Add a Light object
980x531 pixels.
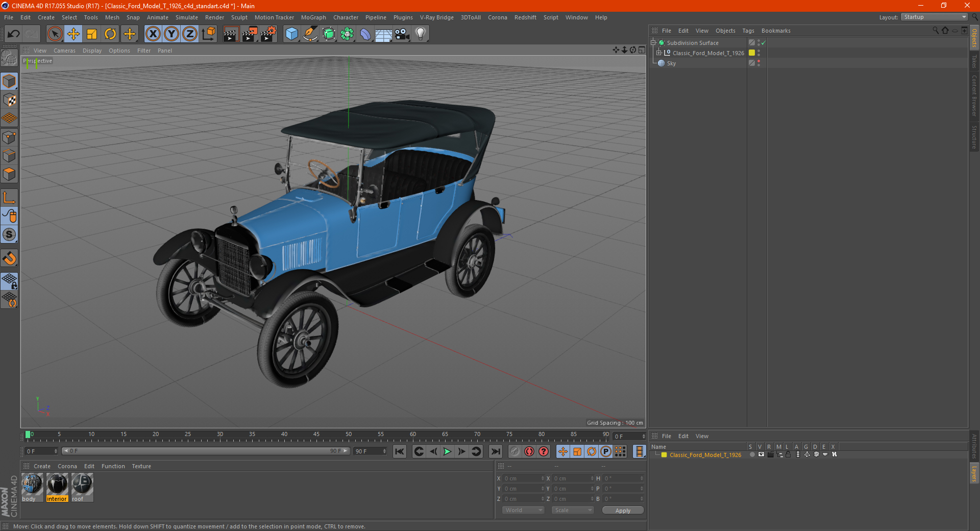pyautogui.click(x=421, y=34)
